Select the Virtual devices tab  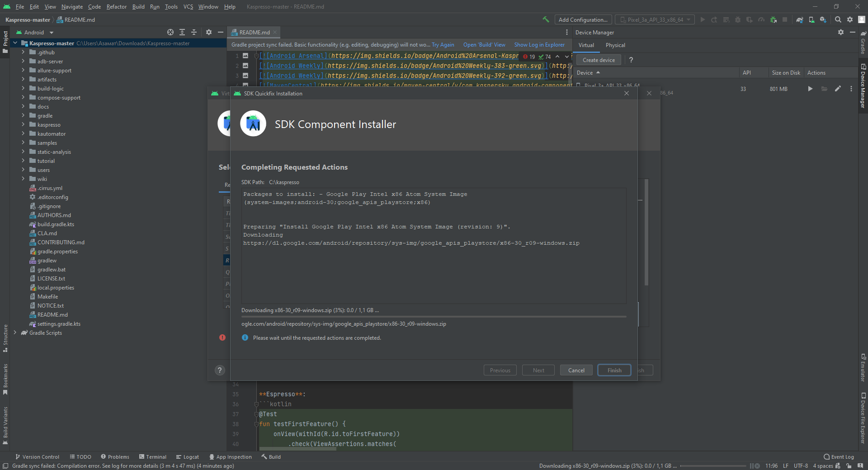(x=586, y=45)
